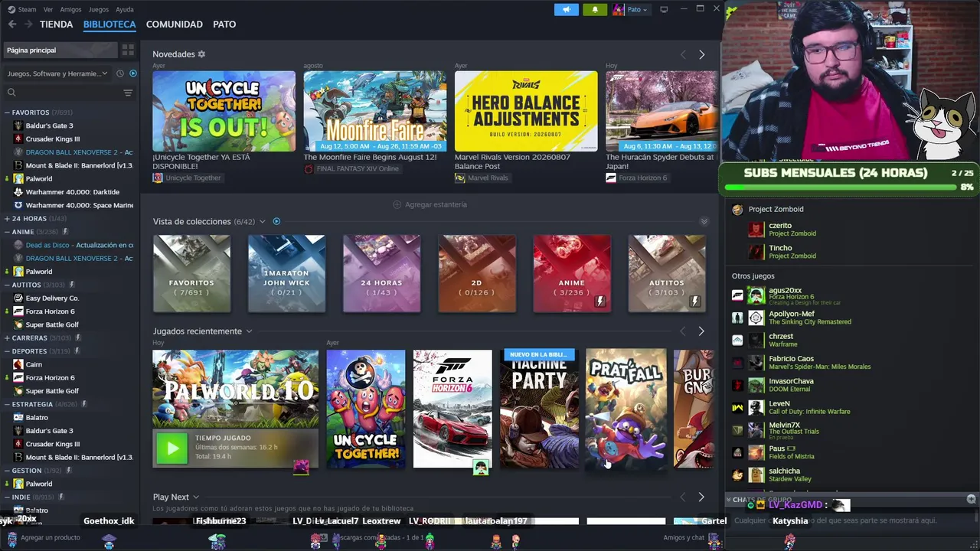Switch to the COMUNIDAD tab
The width and height of the screenshot is (980, 551).
(x=175, y=24)
